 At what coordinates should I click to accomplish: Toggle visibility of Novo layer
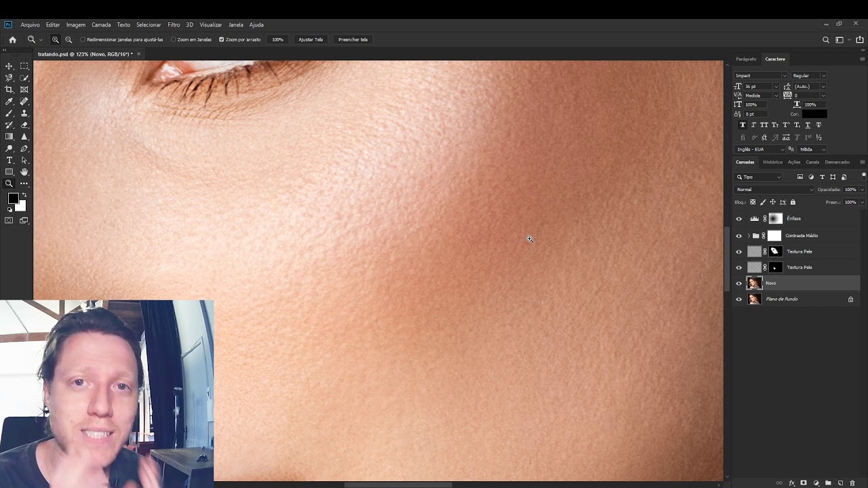coord(739,283)
